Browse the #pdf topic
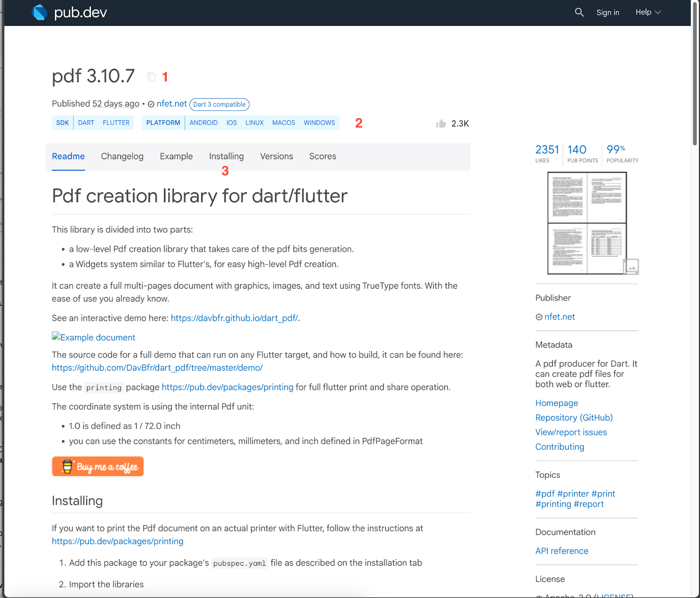The width and height of the screenshot is (700, 598). [x=545, y=493]
